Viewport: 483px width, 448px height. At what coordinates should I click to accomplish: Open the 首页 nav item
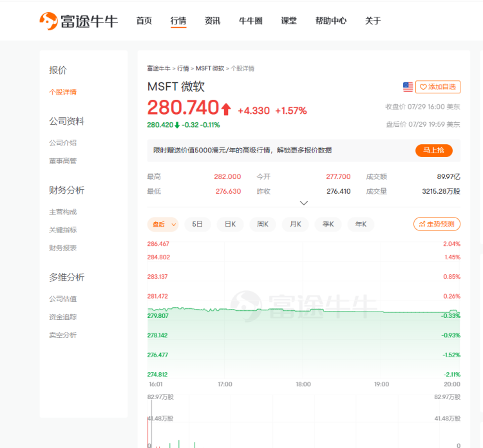pos(144,21)
